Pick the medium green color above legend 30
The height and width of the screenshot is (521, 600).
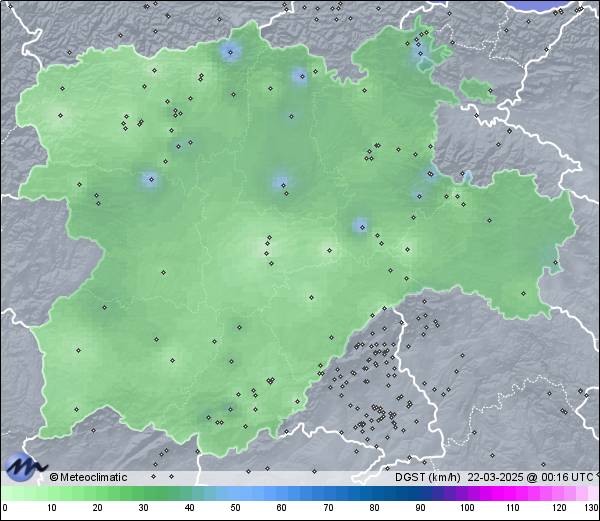coord(143,493)
